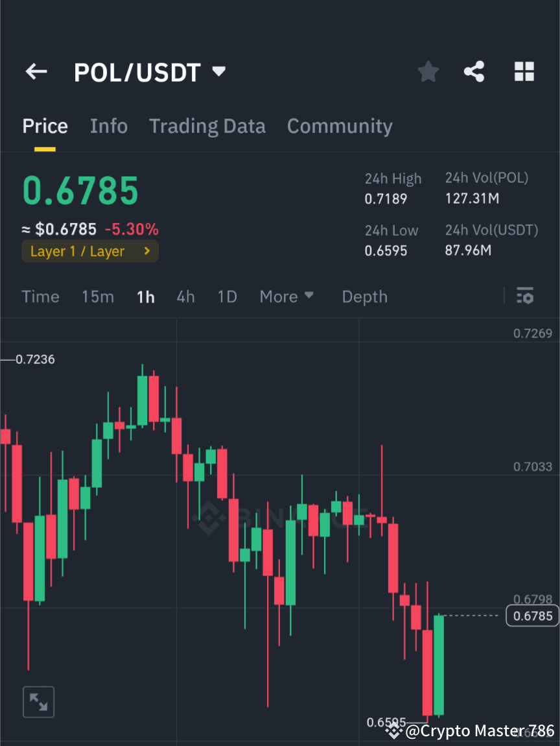Screen dimensions: 560x746
Task: Open chart Depth view
Action: [364, 296]
